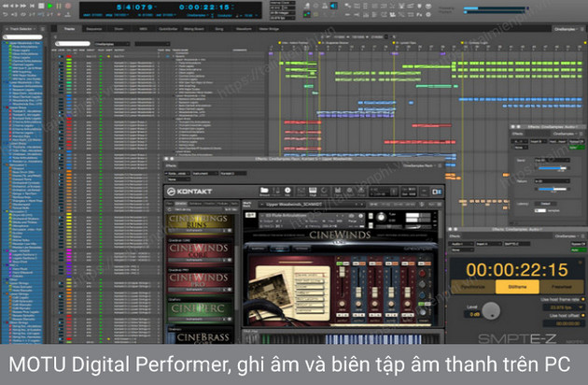The height and width of the screenshot is (385, 588).
Task: Toggle the first CineWinds mixer channel on button
Action: tap(342, 264)
